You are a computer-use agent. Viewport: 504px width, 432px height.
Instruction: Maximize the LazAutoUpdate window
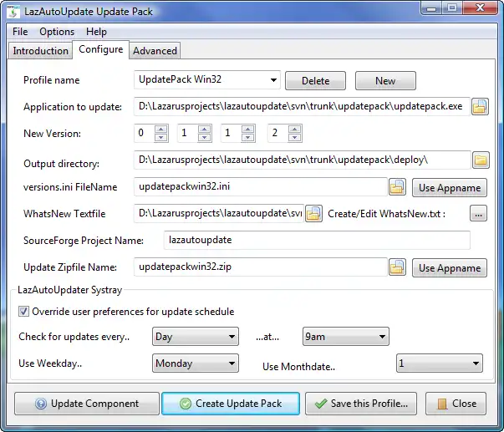pos(452,8)
